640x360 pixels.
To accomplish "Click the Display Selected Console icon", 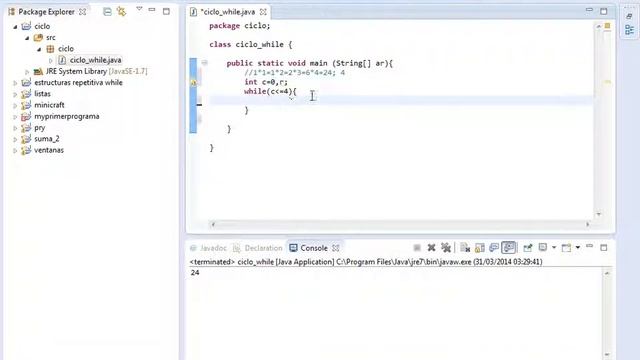I will 543,248.
